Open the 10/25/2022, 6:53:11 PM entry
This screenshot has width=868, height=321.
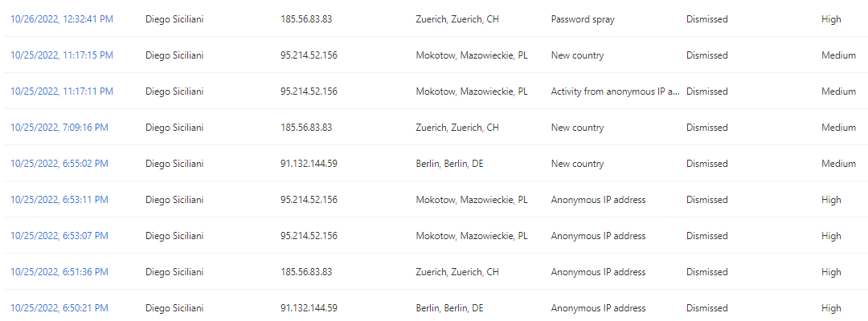(x=59, y=200)
